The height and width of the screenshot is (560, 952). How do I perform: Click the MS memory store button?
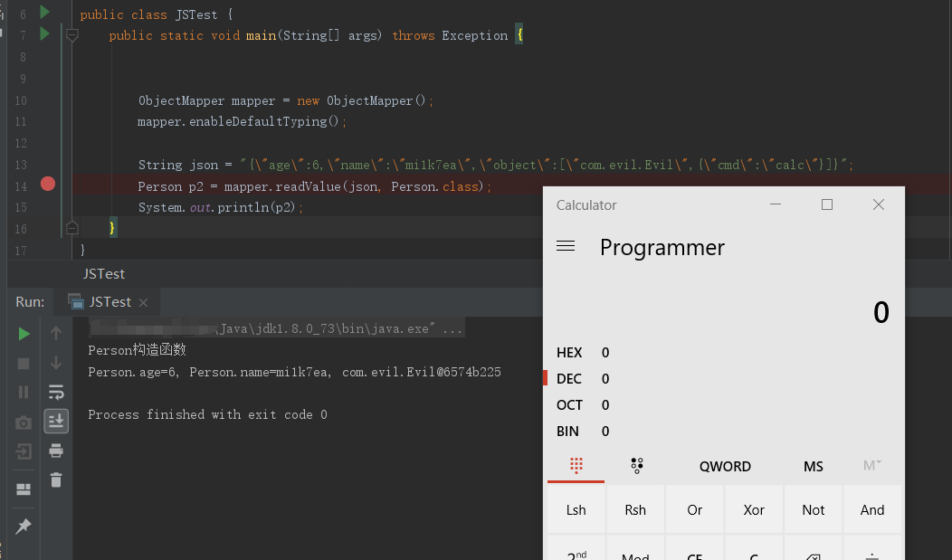(813, 467)
